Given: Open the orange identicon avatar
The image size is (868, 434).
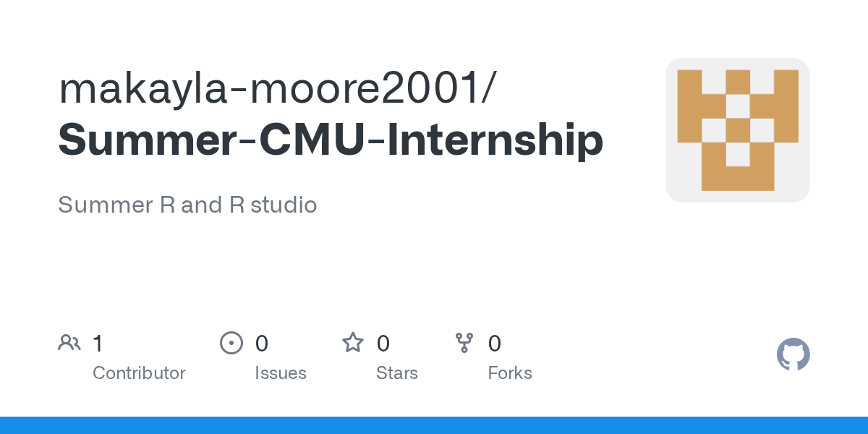Looking at the screenshot, I should tap(737, 130).
